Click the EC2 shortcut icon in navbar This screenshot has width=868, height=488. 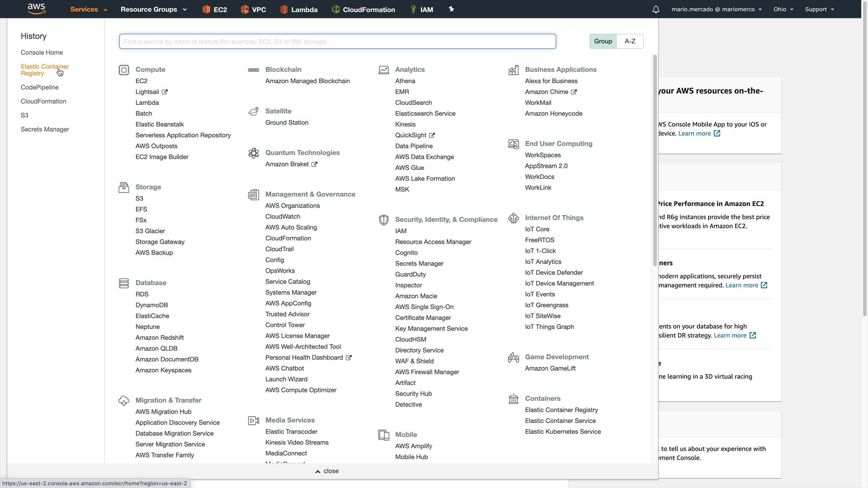[x=206, y=9]
